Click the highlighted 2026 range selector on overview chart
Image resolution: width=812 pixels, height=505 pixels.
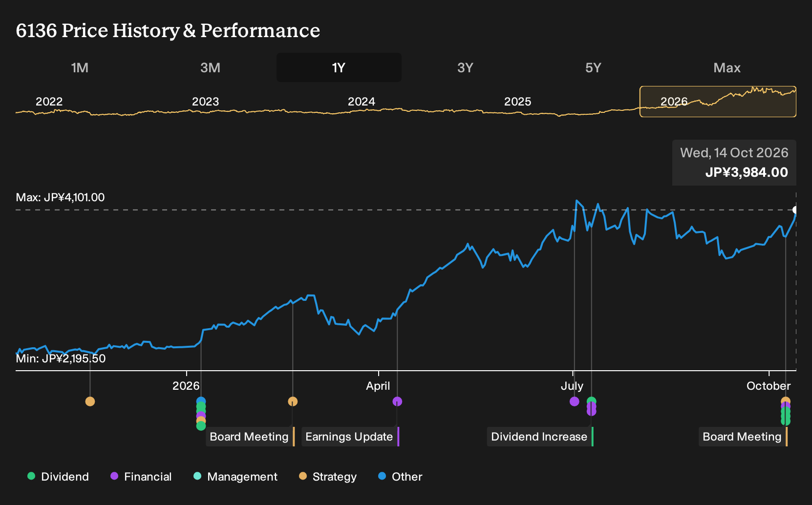click(718, 102)
